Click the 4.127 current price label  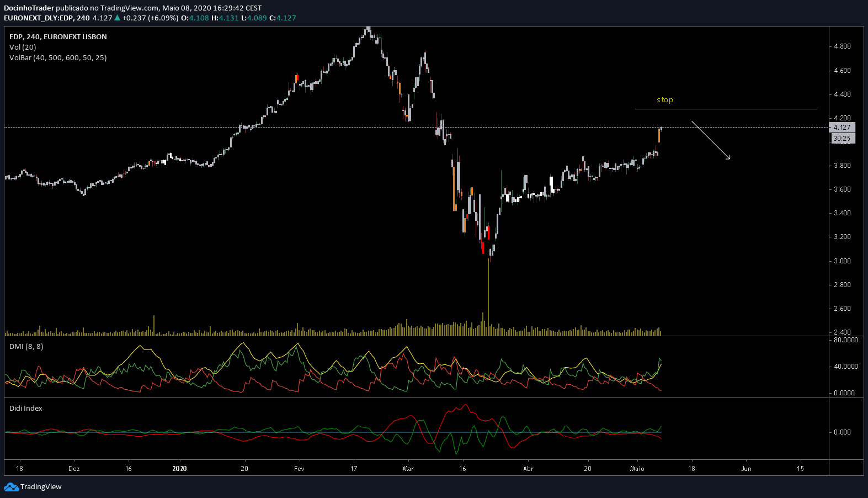842,127
